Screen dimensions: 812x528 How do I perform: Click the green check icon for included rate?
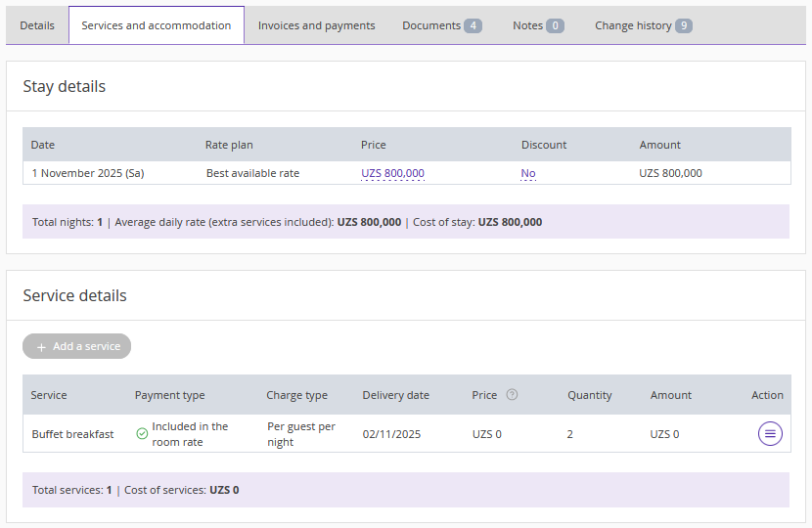(x=142, y=433)
